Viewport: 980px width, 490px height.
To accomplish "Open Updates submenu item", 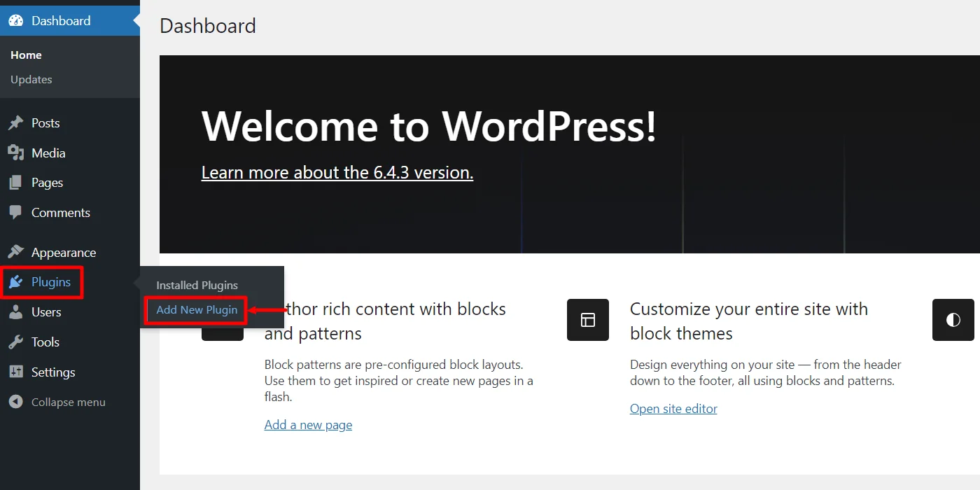I will click(31, 80).
